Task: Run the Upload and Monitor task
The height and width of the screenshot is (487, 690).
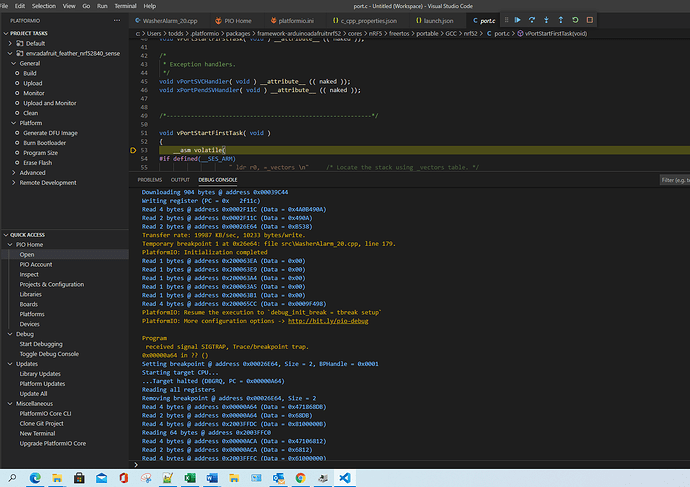Action: pos(50,103)
